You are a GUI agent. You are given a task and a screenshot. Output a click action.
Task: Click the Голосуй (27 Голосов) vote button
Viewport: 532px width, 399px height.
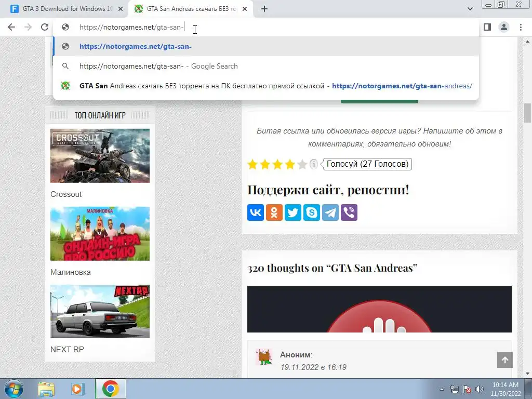367,164
